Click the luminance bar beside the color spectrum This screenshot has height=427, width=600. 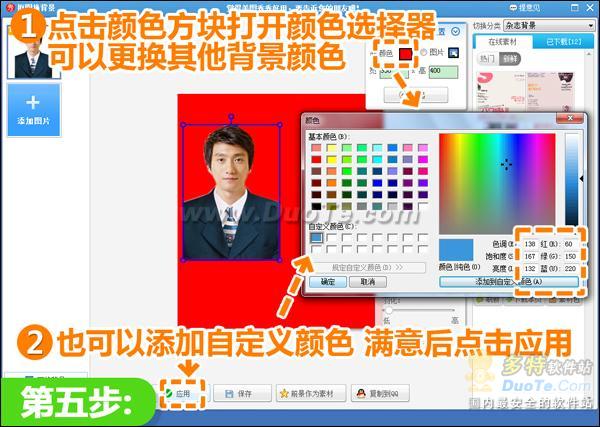pyautogui.click(x=572, y=180)
